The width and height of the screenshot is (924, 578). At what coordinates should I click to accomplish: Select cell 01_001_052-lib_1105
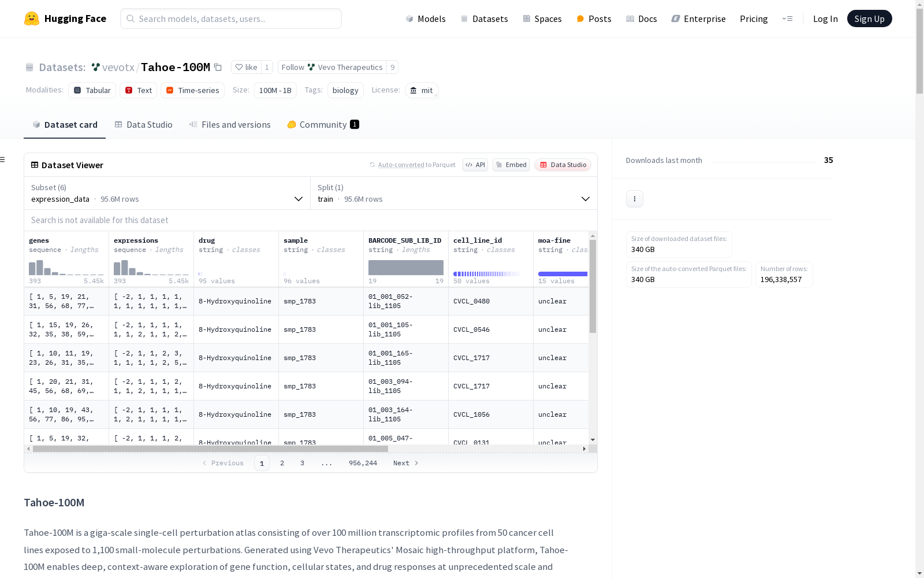(x=406, y=301)
